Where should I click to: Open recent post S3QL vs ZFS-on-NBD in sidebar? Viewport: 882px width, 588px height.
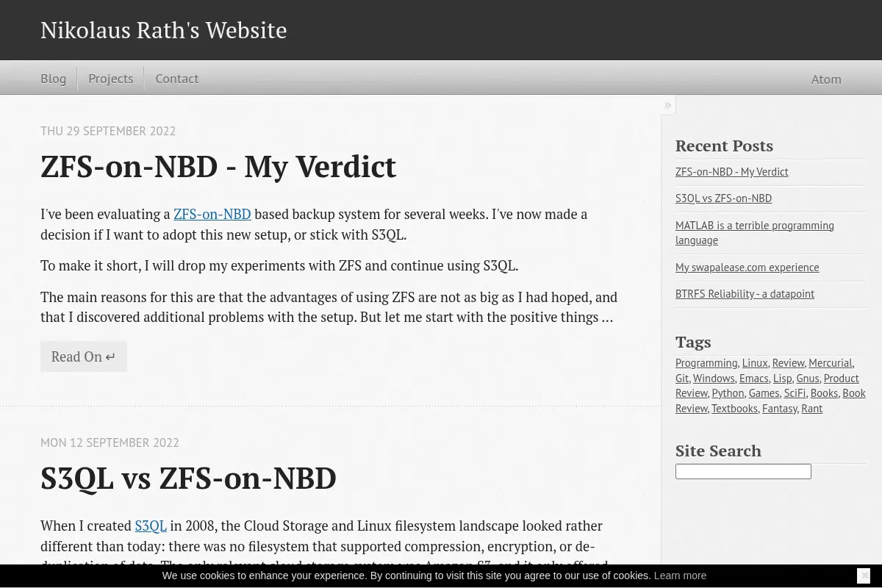(x=723, y=198)
